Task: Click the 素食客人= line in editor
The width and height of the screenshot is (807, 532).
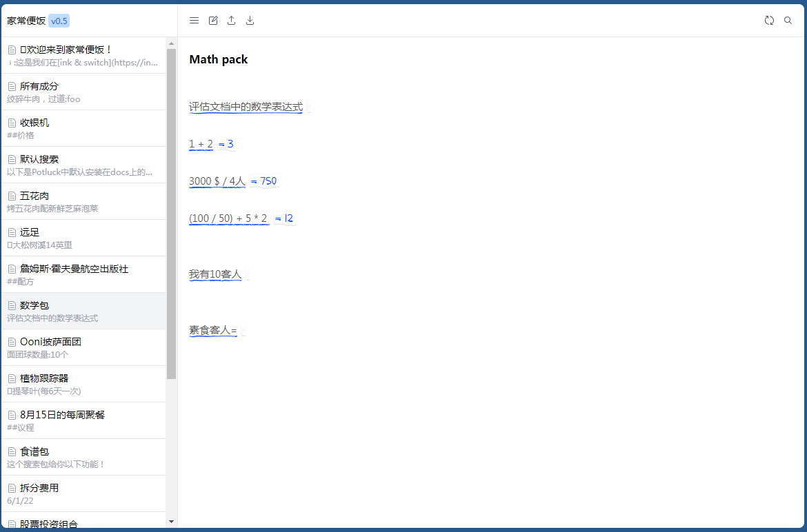Action: 213,331
